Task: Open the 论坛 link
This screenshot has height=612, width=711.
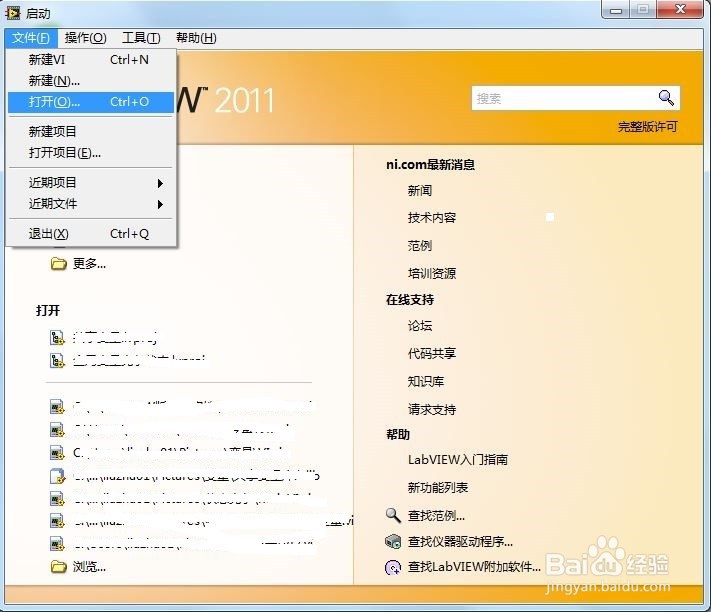Action: (x=419, y=325)
